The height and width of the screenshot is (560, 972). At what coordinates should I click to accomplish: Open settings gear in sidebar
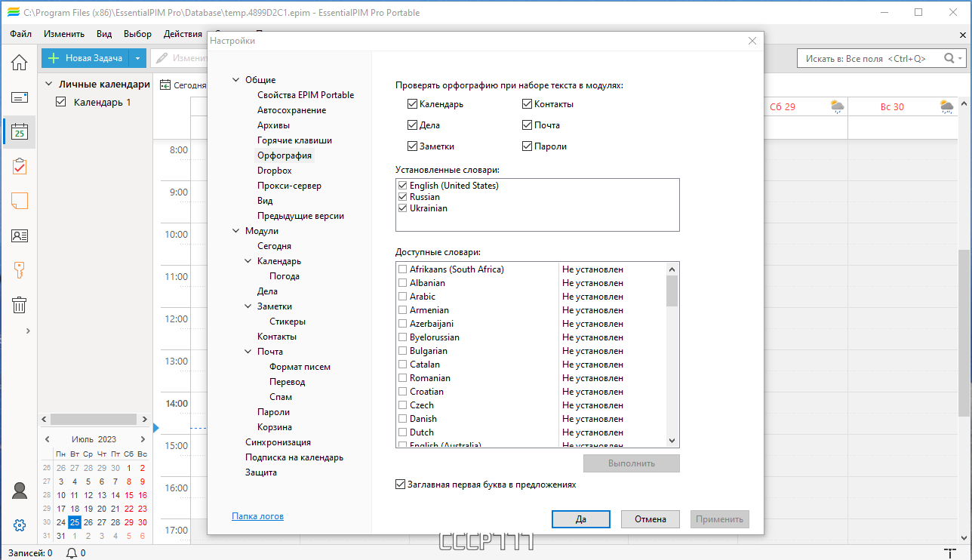pyautogui.click(x=19, y=525)
